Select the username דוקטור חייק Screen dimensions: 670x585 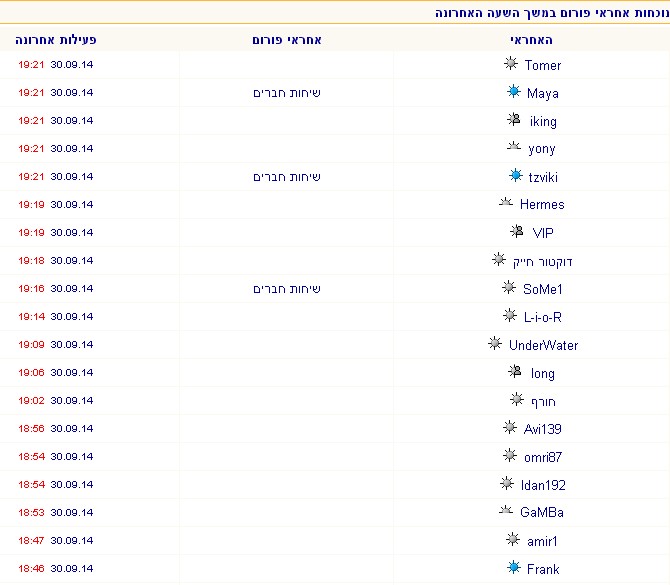tap(544, 261)
